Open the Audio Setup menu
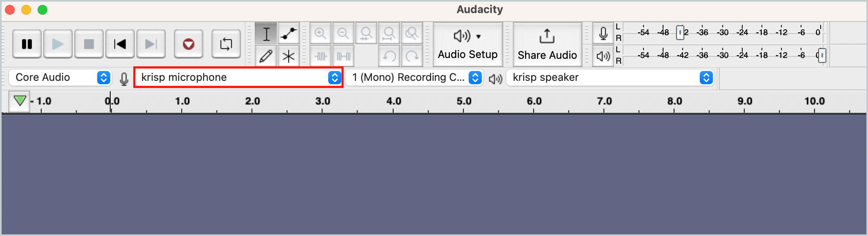Image resolution: width=868 pixels, height=236 pixels. (467, 44)
